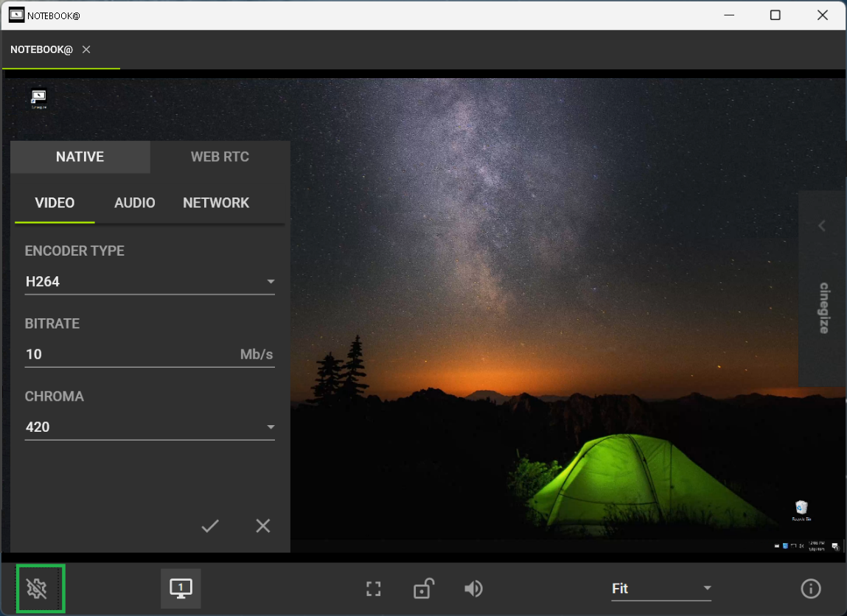Image resolution: width=847 pixels, height=616 pixels.
Task: Open the NETWORK settings tab
Action: point(216,203)
